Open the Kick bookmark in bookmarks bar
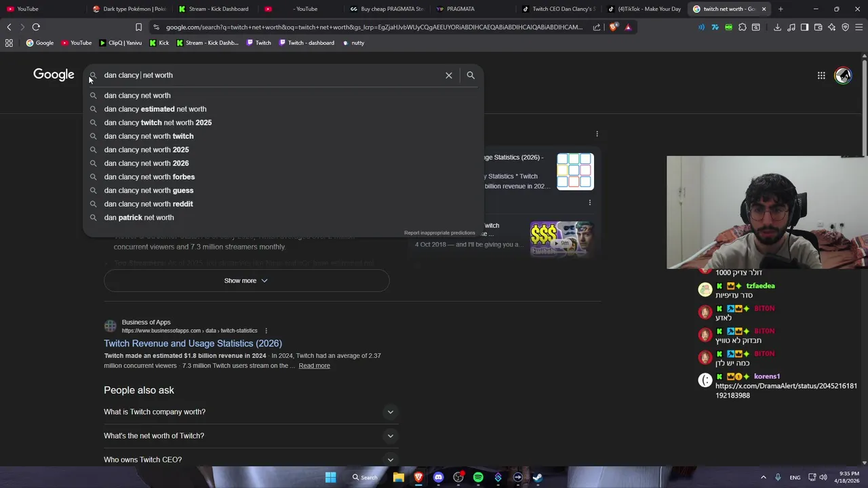This screenshot has width=868, height=488. [x=159, y=43]
